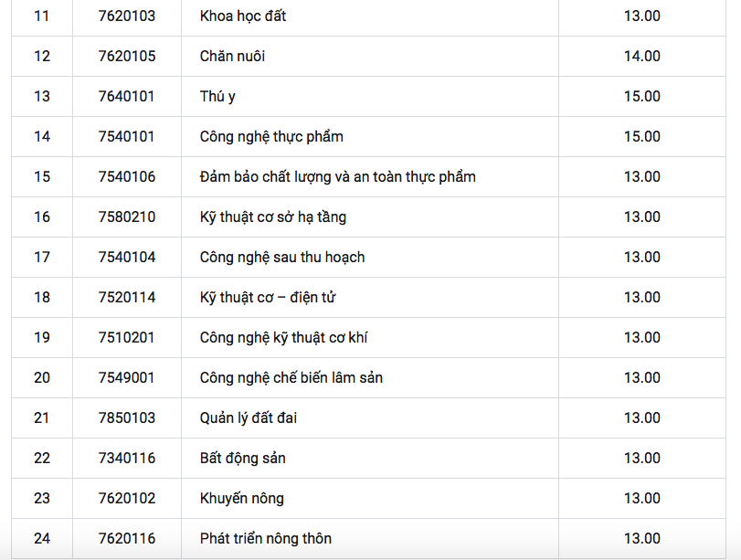741x560 pixels.
Task: Click the 'Thú y' cell
Action: tap(217, 97)
